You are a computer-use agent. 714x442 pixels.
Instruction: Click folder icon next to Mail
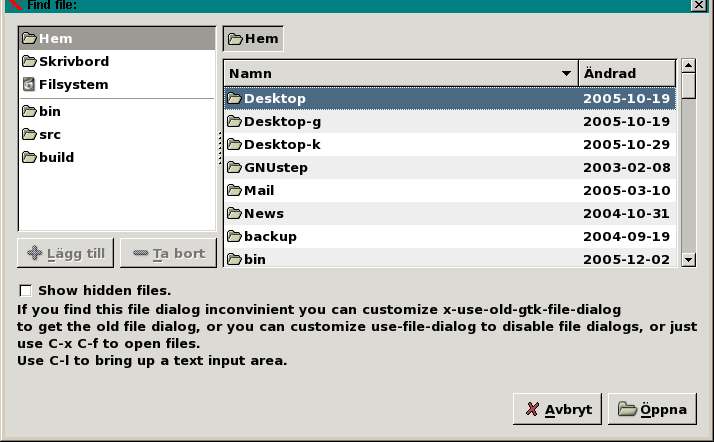(235, 190)
